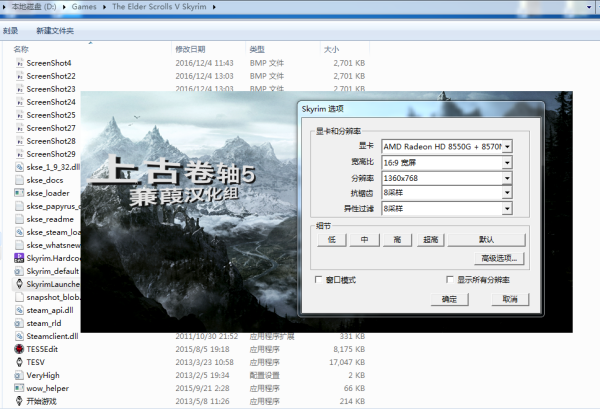Toggle the 显示所有分辨率 checkbox
This screenshot has width=600, height=409.
(x=449, y=280)
